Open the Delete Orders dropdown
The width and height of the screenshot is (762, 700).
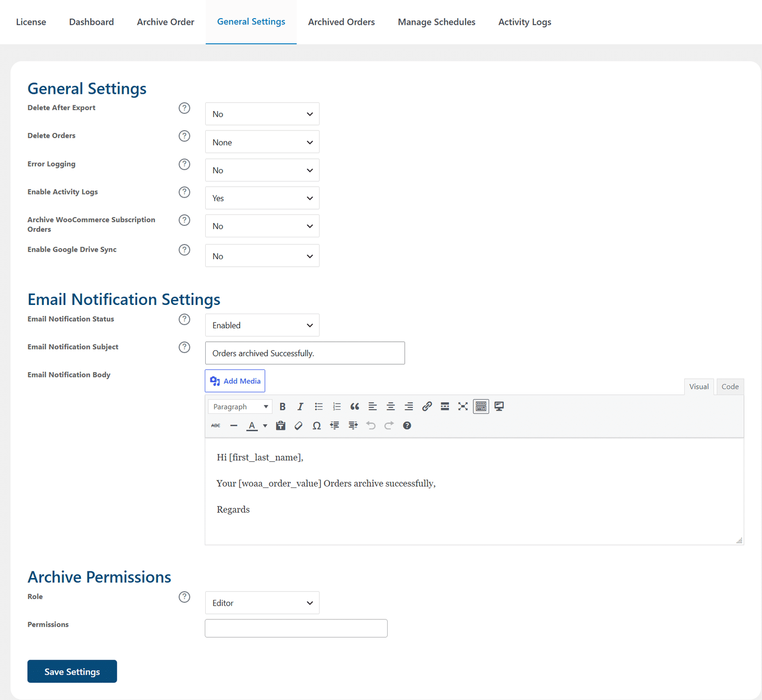(x=262, y=142)
